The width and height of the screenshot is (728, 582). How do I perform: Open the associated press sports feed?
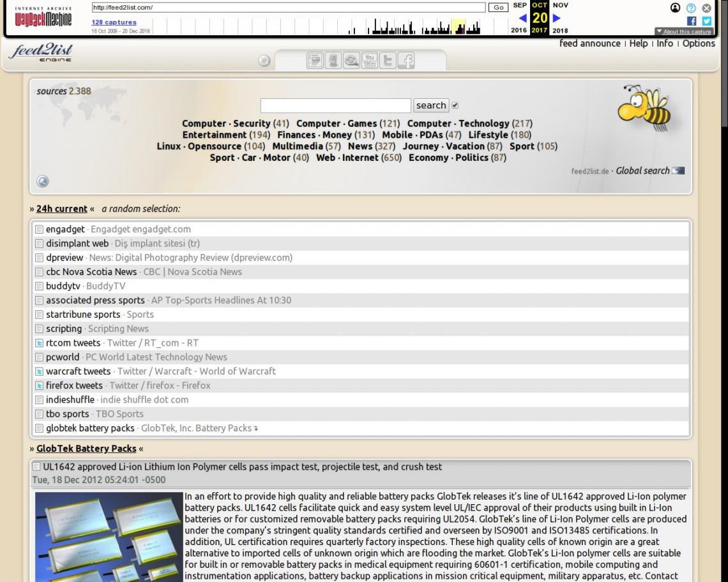(x=95, y=301)
